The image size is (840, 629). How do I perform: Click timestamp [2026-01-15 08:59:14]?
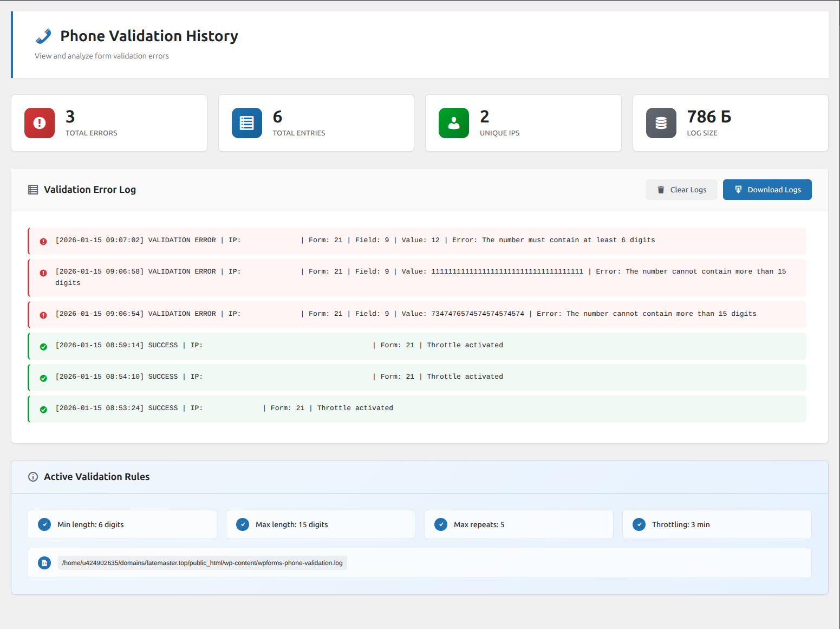tap(100, 345)
